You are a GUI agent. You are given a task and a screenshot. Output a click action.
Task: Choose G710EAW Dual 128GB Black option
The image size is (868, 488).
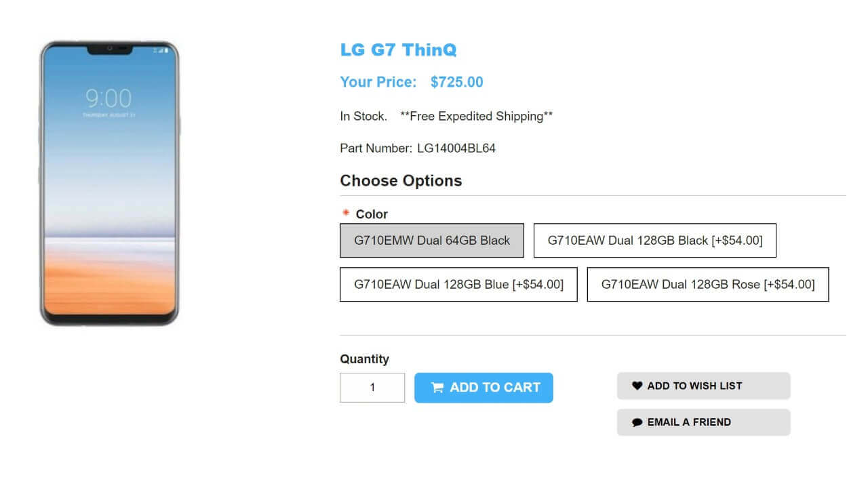(654, 241)
